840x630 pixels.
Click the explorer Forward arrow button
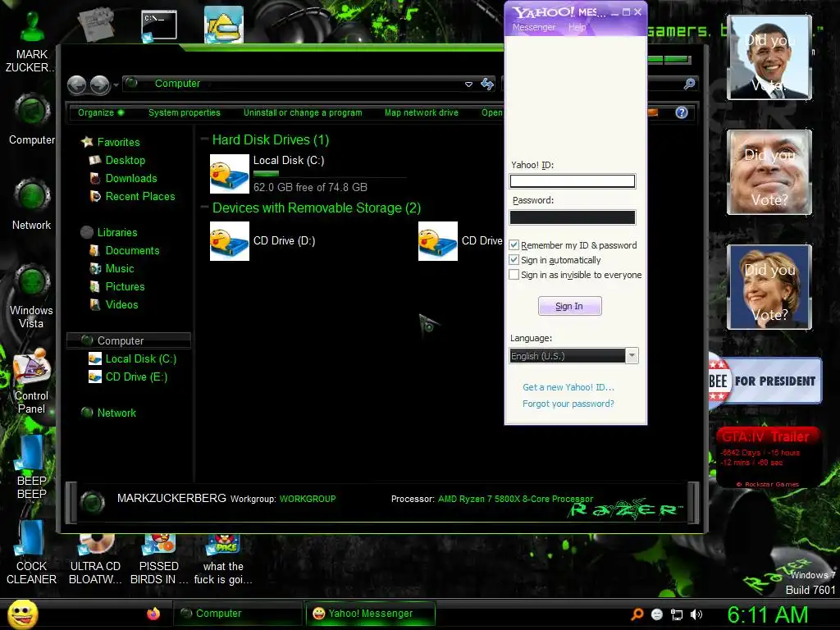click(99, 84)
